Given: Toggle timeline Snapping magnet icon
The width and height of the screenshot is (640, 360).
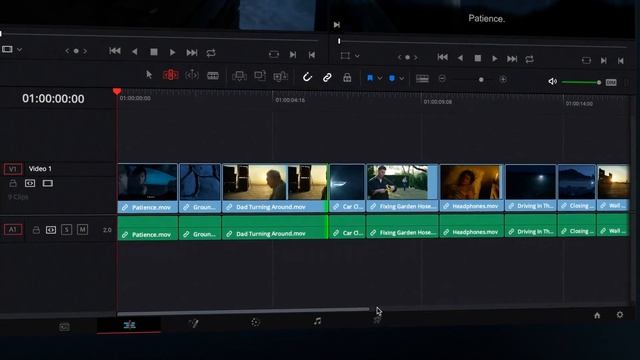Looking at the screenshot, I should click(x=307, y=77).
